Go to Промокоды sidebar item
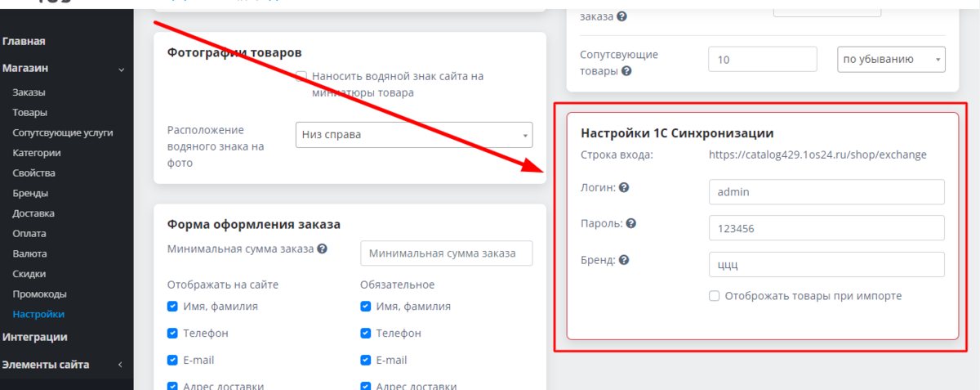 pos(39,294)
